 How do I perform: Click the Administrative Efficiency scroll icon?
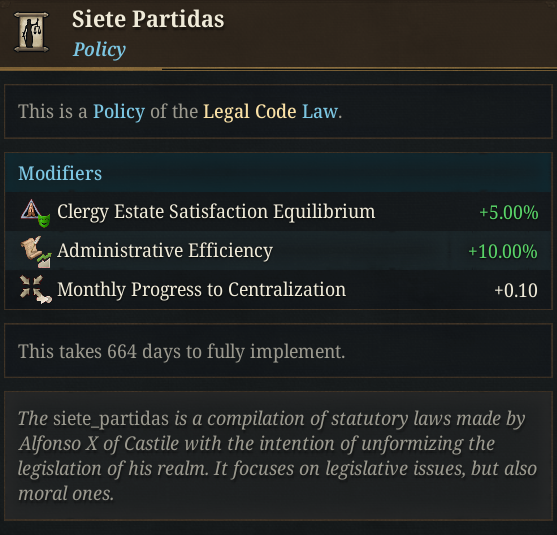click(x=36, y=252)
